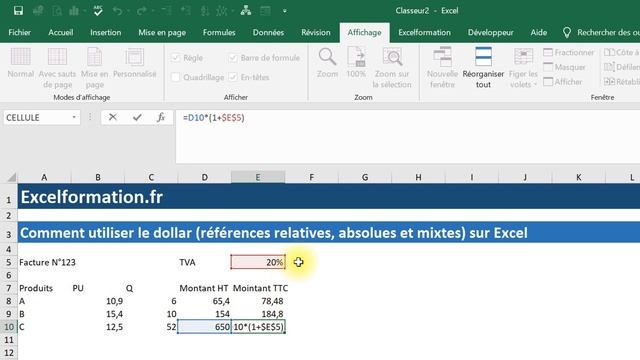Open the Accueil tab
640x360 pixels.
pos(61,32)
